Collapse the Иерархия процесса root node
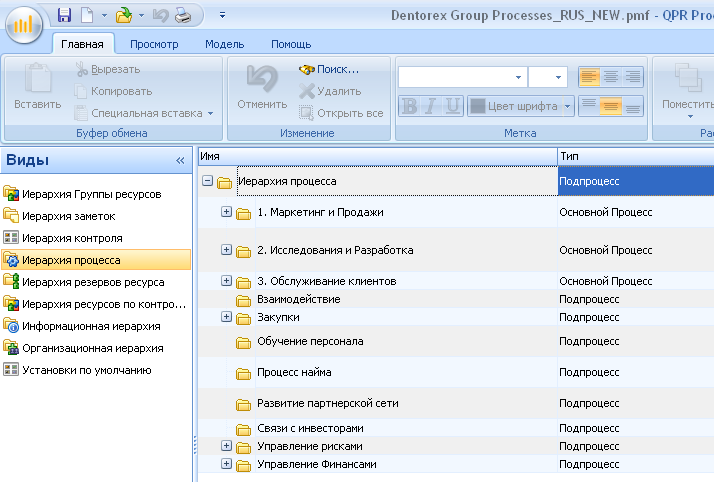 tap(207, 181)
